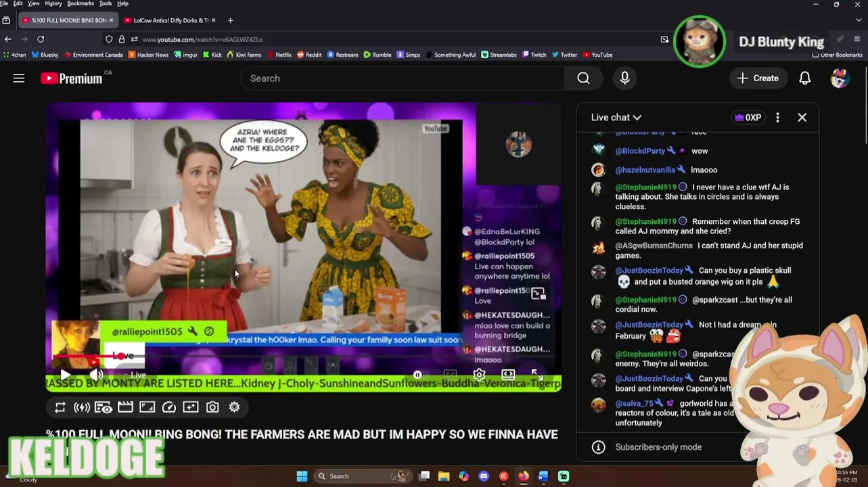
Task: Close the FULL MOON browser tab
Action: click(x=111, y=20)
